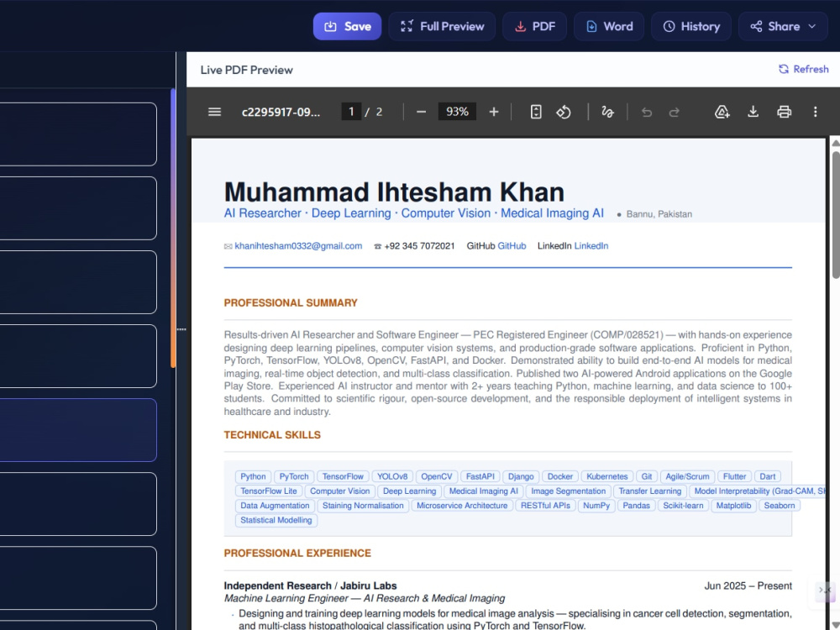Click the Save button
Screen dimensions: 840x630
(x=347, y=26)
